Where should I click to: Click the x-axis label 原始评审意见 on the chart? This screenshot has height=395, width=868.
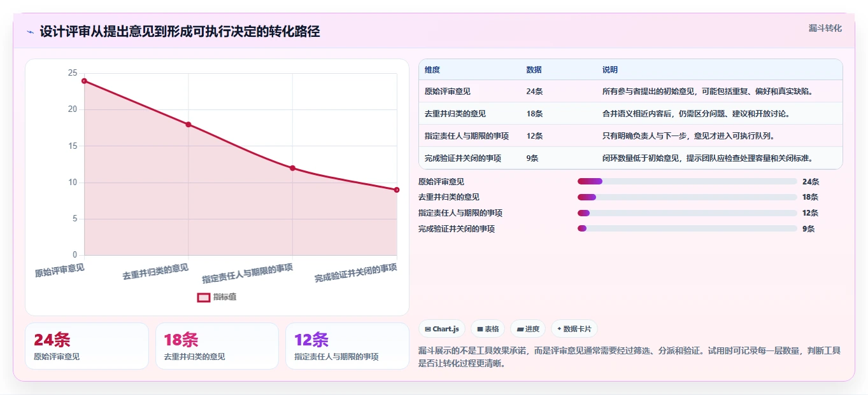[x=59, y=270]
